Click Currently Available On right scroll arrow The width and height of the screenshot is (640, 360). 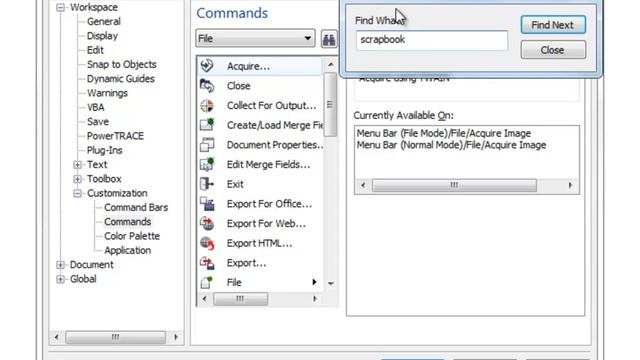(x=570, y=185)
